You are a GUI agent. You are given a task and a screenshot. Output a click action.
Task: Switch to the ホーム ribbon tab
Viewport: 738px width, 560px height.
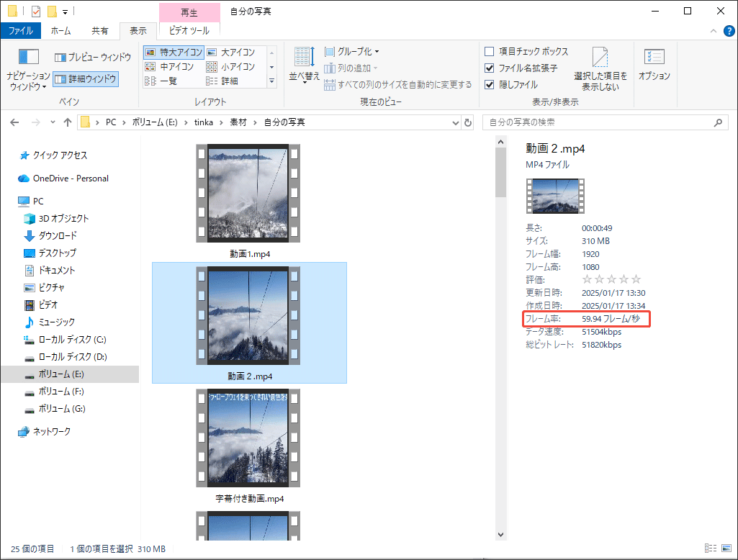pos(61,30)
